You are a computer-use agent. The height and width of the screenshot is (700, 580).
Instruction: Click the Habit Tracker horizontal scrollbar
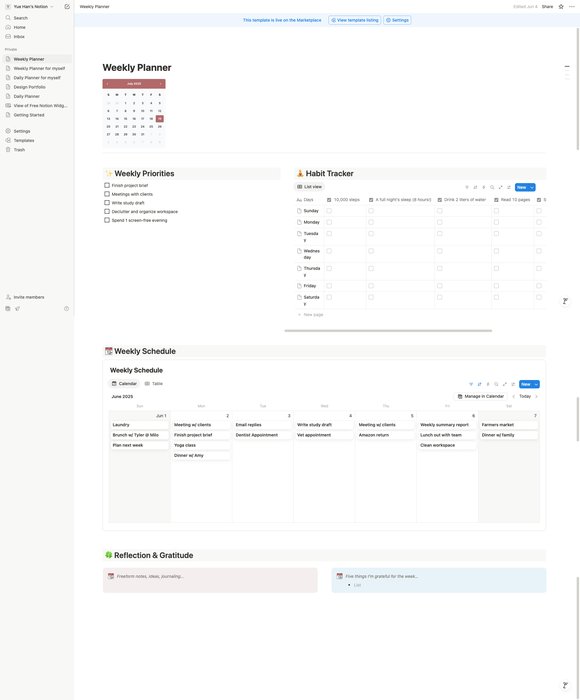[388, 331]
